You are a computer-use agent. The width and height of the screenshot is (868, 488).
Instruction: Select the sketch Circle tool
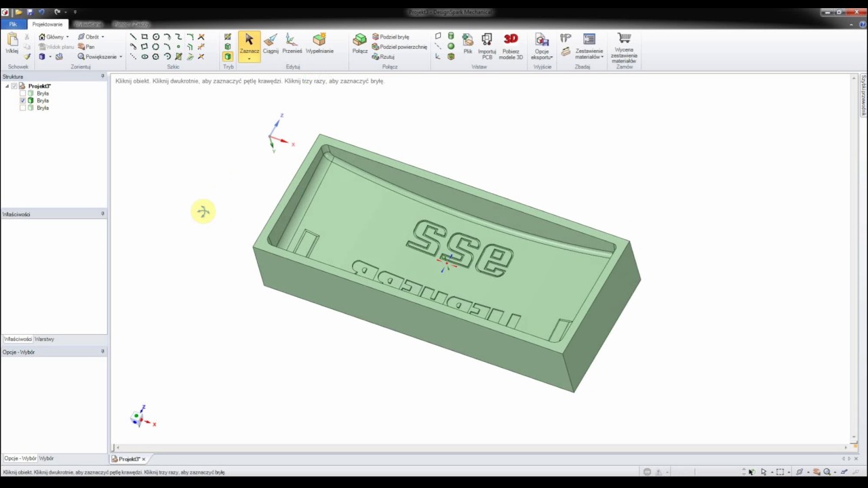tap(156, 37)
